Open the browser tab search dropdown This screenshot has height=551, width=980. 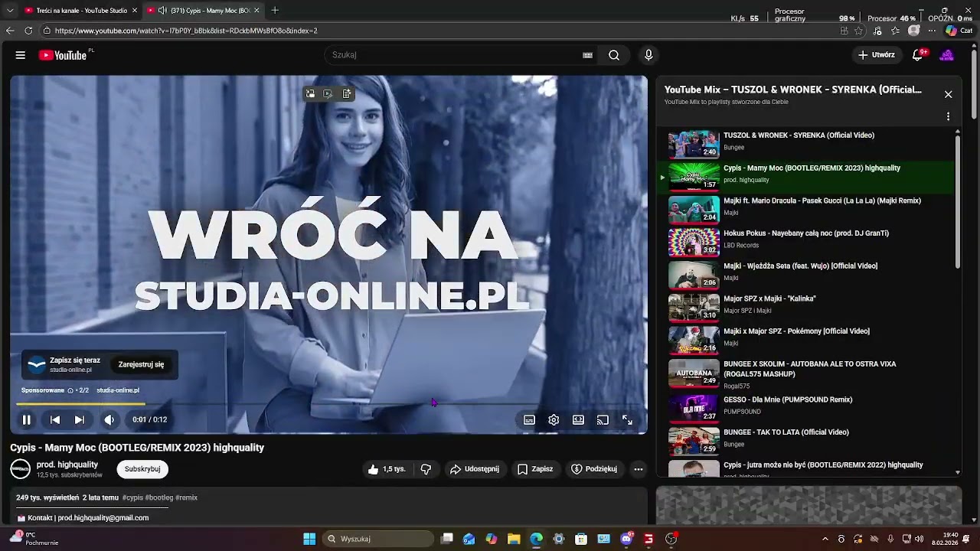9,11
